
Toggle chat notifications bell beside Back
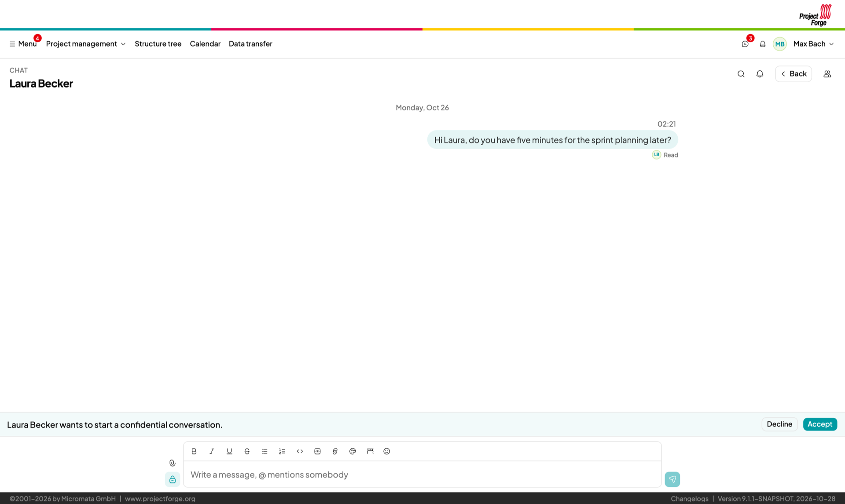[x=760, y=74]
